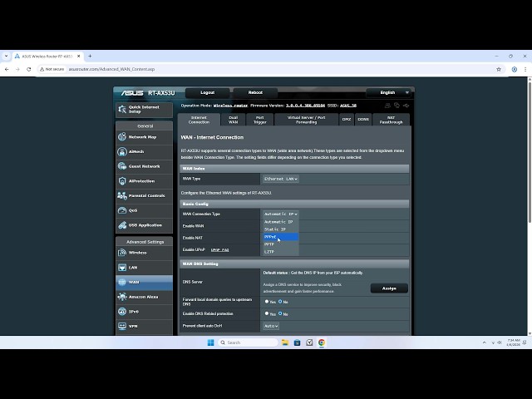This screenshot has width=532, height=399.
Task: Open taskbar clock and date
Action: [x=513, y=342]
